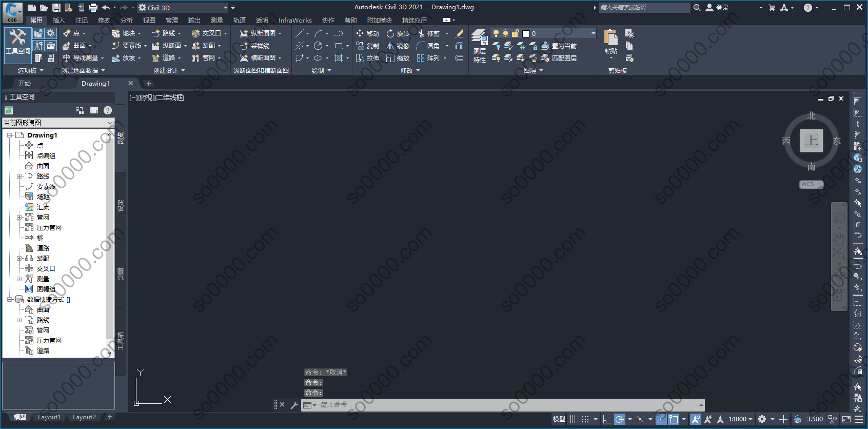Image resolution: width=868 pixels, height=429 pixels.
Task: Click the 缩放 Scale tool
Action: [398, 58]
